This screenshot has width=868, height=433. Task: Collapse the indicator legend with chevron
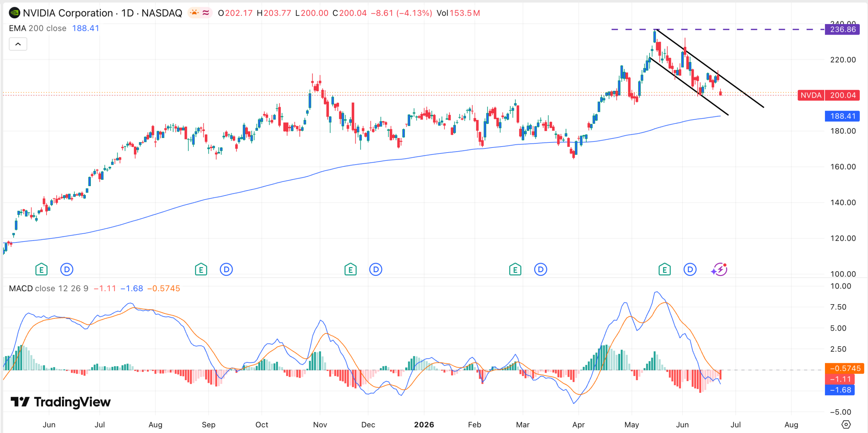(18, 44)
